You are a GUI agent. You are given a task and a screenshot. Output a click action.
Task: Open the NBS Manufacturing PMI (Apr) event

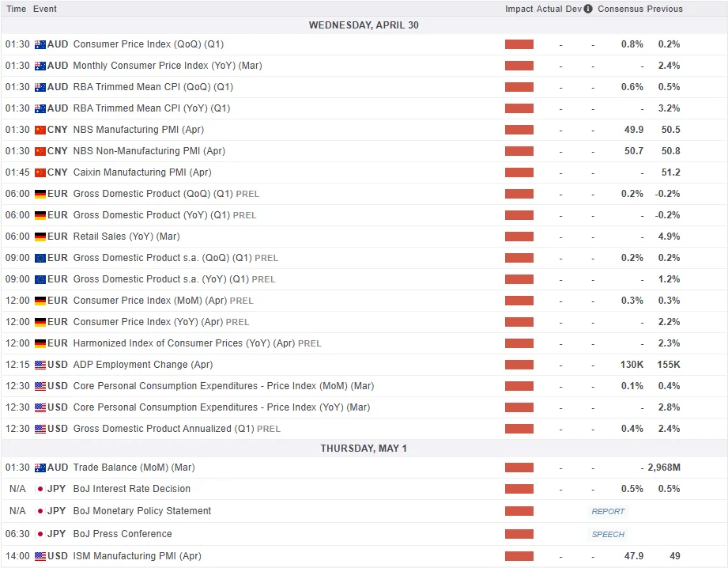click(x=138, y=130)
